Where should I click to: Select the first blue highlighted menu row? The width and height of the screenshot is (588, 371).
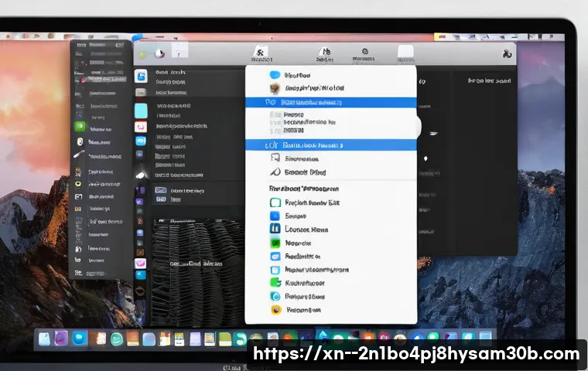[330, 102]
